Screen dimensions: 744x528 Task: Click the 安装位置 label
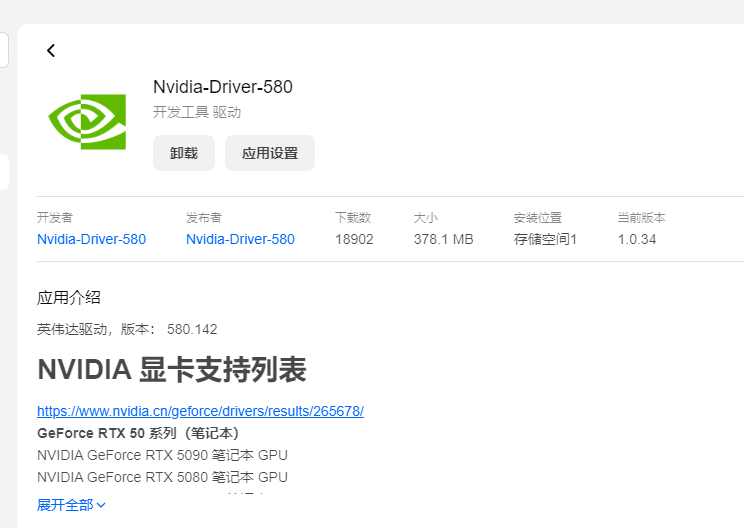tap(538, 218)
